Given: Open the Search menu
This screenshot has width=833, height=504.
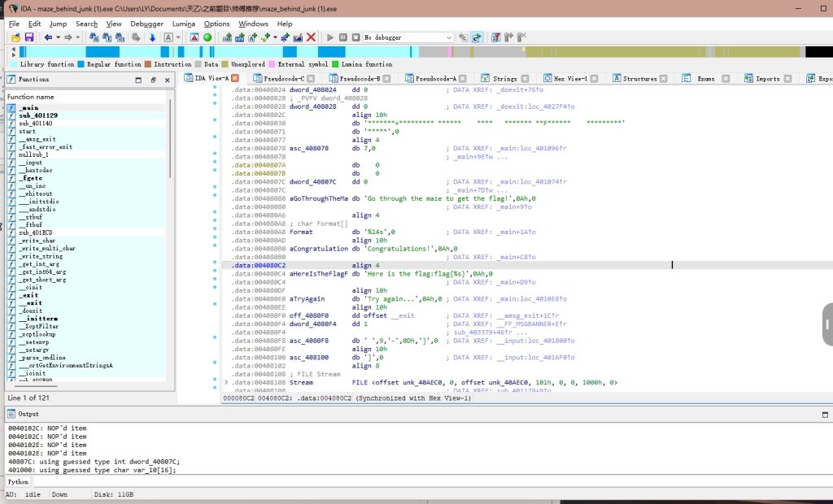Looking at the screenshot, I should point(86,24).
